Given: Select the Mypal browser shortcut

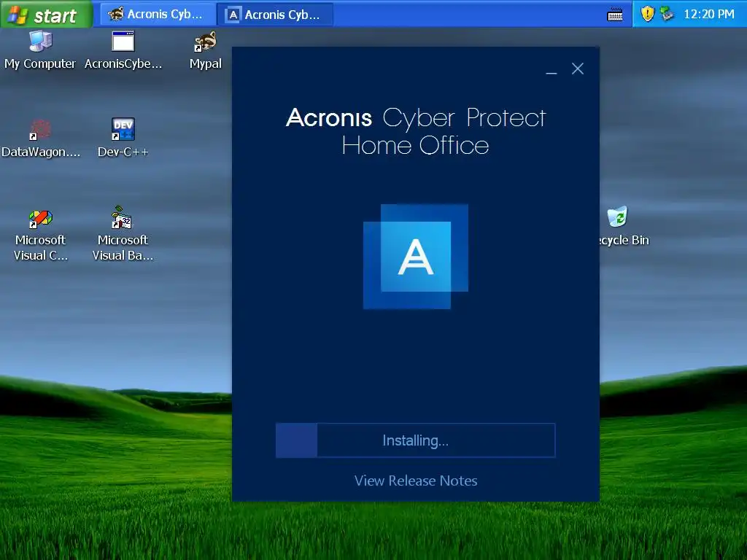Looking at the screenshot, I should pos(205,50).
